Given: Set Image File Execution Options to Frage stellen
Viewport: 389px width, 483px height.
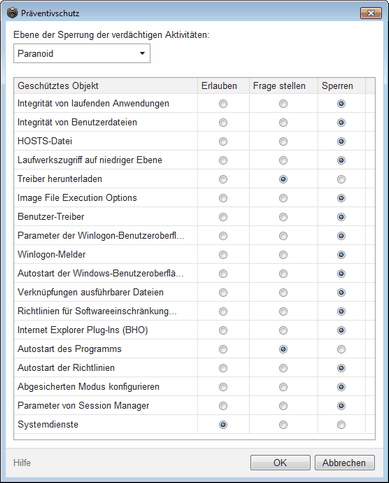Looking at the screenshot, I should click(x=283, y=198).
